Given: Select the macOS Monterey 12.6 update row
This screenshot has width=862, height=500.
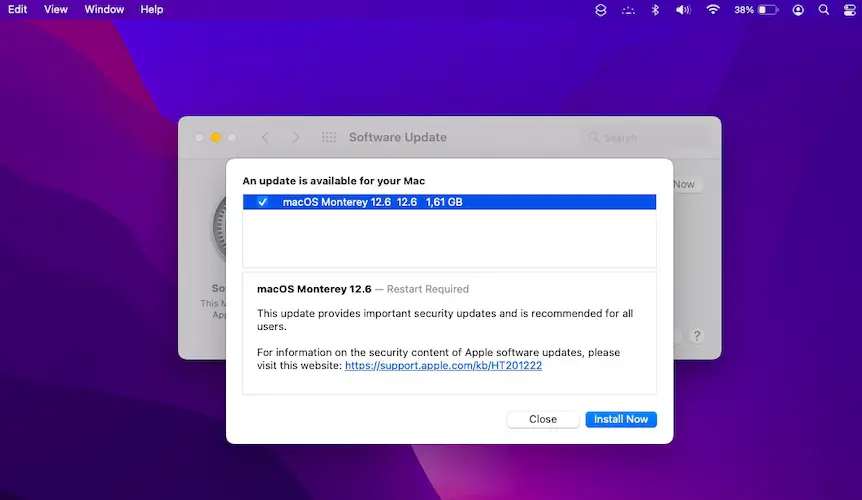Looking at the screenshot, I should coord(450,202).
